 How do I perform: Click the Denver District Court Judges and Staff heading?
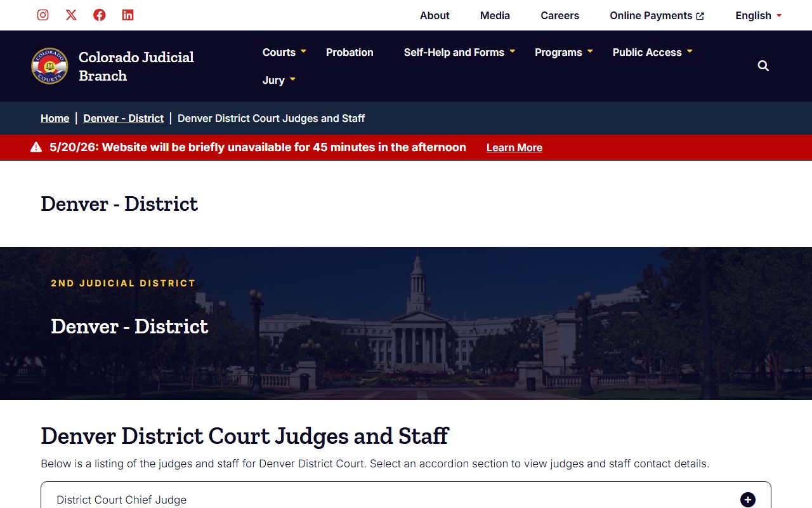(245, 436)
